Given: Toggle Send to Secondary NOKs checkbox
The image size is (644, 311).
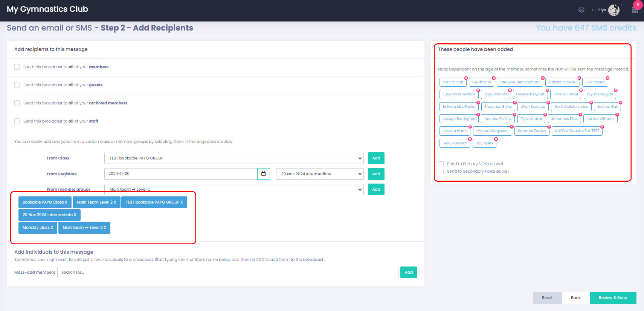Looking at the screenshot, I should (x=441, y=172).
